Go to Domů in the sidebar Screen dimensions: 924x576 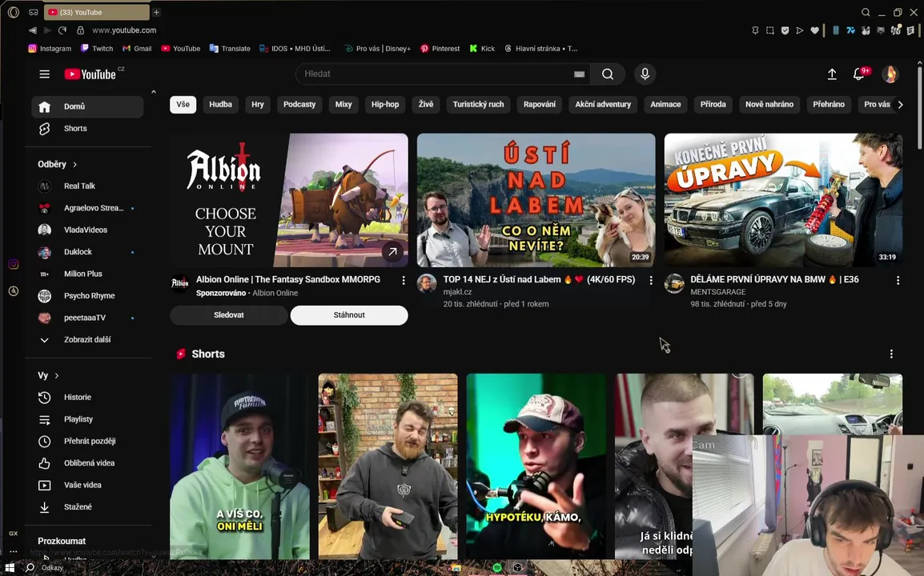click(x=87, y=106)
